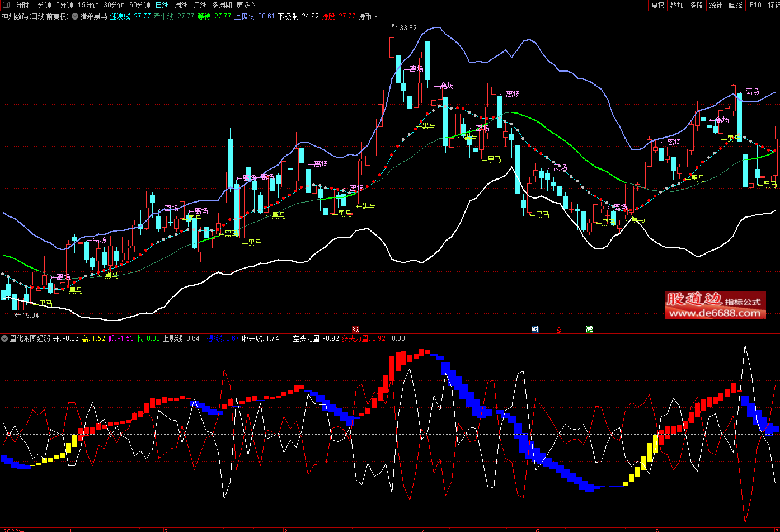Click sub-chart value 上影线: 0.64
This screenshot has height=532, width=780.
[x=181, y=338]
